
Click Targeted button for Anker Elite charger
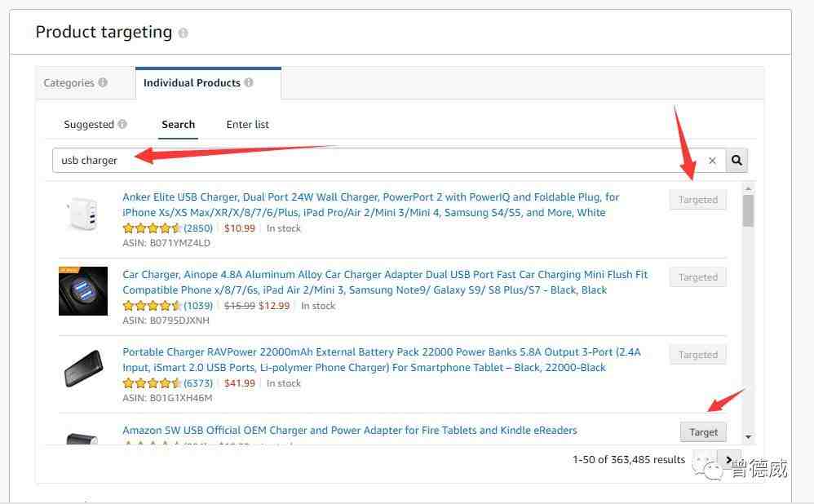[697, 200]
